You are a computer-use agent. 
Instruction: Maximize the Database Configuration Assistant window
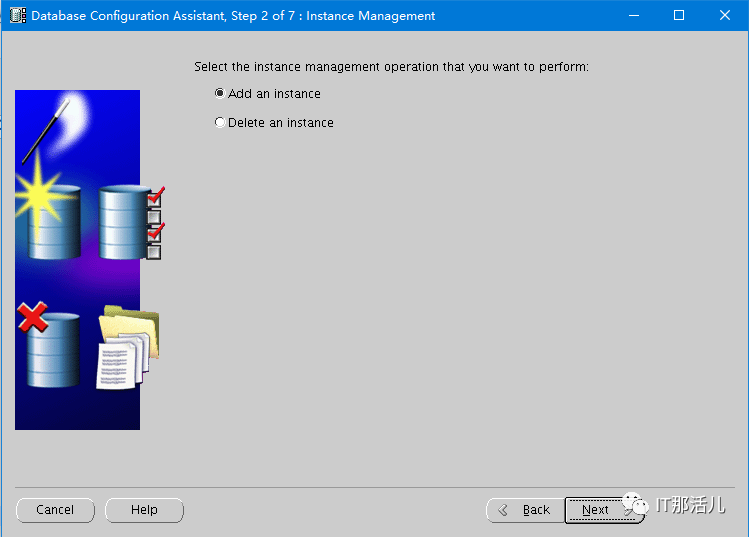click(x=679, y=15)
